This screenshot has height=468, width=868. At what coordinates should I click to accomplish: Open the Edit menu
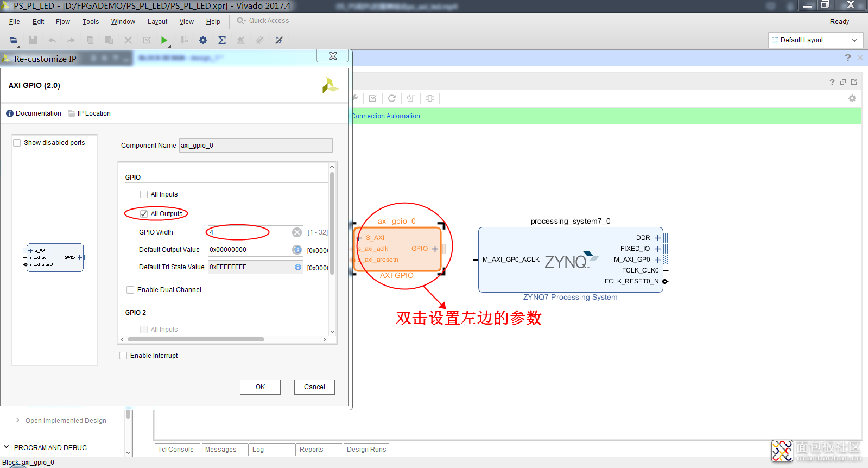(38, 22)
